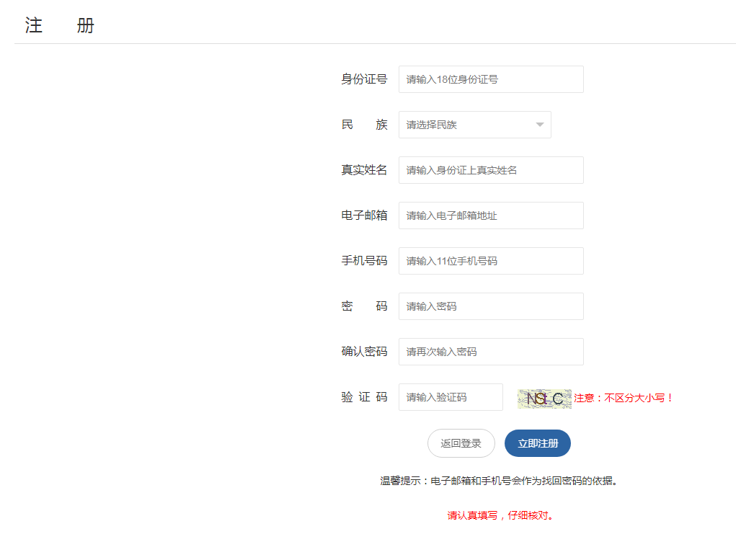Click the 真实姓名 field label
Screen dimensions: 736x560
tap(364, 170)
